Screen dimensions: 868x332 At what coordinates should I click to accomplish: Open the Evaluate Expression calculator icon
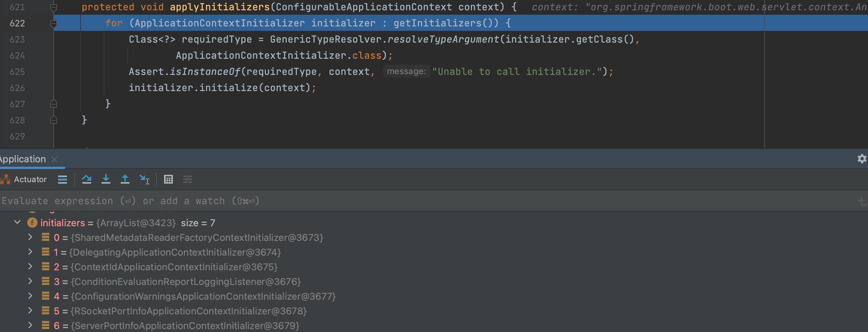(168, 179)
